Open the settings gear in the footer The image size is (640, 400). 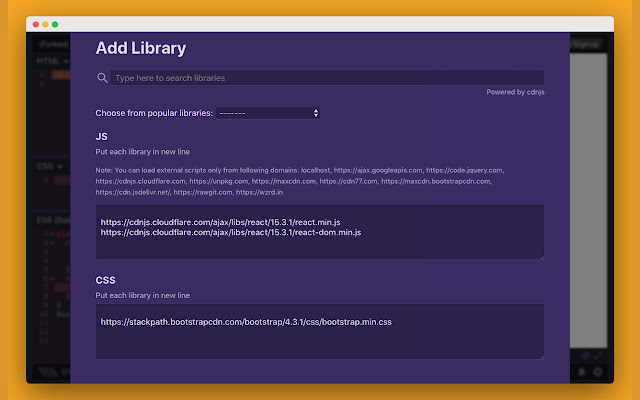click(x=598, y=372)
